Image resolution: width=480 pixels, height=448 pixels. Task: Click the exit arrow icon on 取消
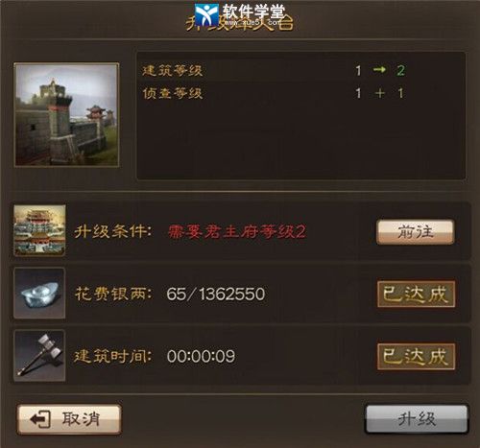tap(40, 419)
